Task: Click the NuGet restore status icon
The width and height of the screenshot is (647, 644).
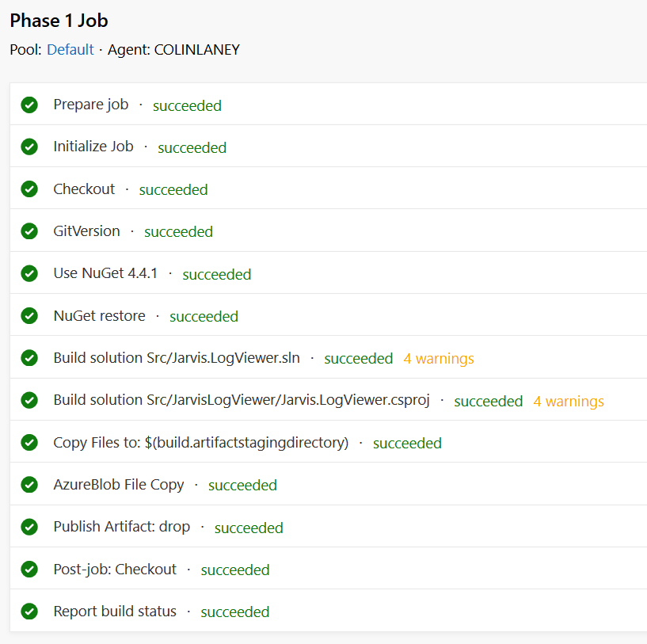Action: tap(29, 316)
